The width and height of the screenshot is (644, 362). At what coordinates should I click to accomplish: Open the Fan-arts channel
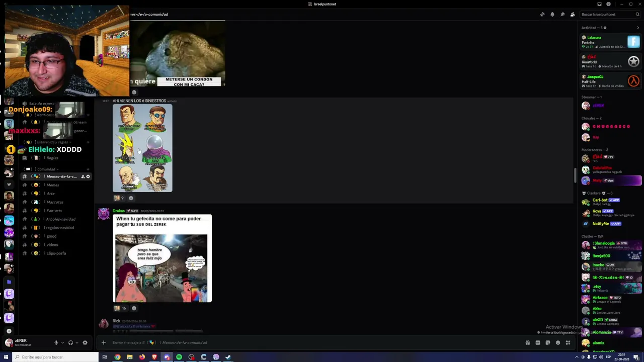tap(56, 211)
